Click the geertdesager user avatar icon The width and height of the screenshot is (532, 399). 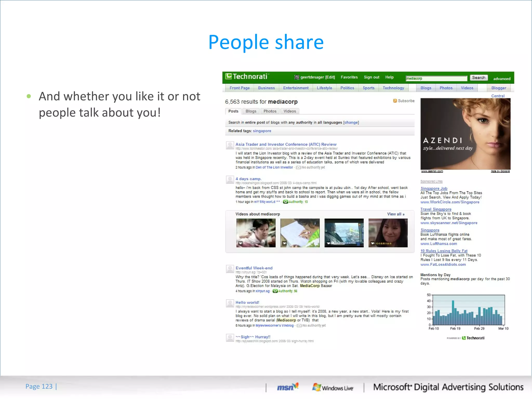(x=296, y=77)
